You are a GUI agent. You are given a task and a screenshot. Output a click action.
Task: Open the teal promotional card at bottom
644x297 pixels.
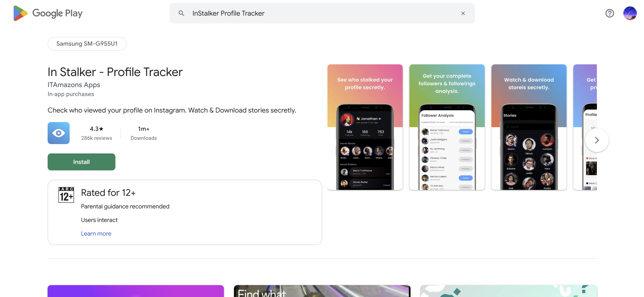click(508, 291)
